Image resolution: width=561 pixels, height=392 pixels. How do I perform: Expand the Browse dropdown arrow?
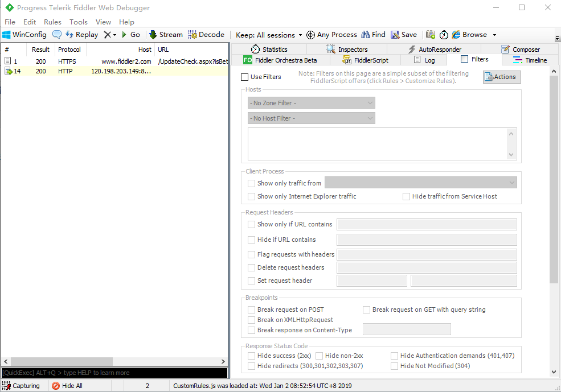pyautogui.click(x=494, y=35)
